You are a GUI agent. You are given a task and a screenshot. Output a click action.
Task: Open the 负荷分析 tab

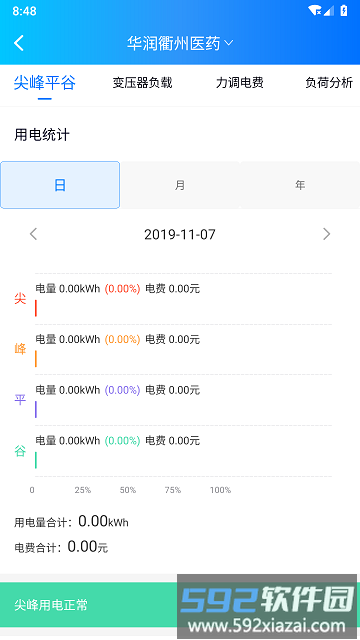coord(329,83)
